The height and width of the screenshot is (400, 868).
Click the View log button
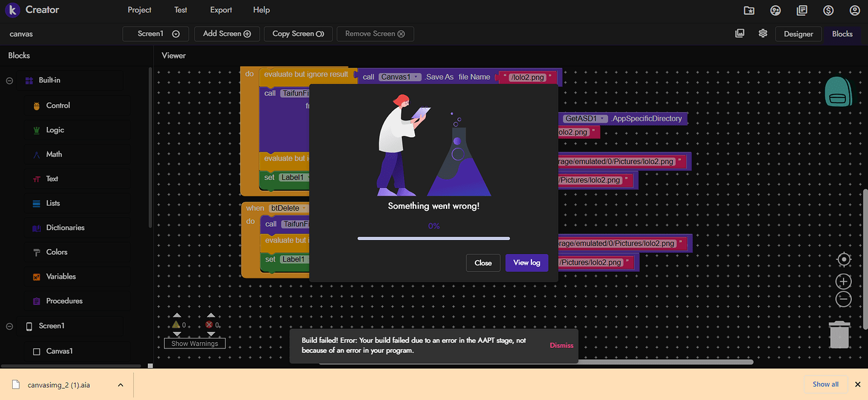(526, 263)
